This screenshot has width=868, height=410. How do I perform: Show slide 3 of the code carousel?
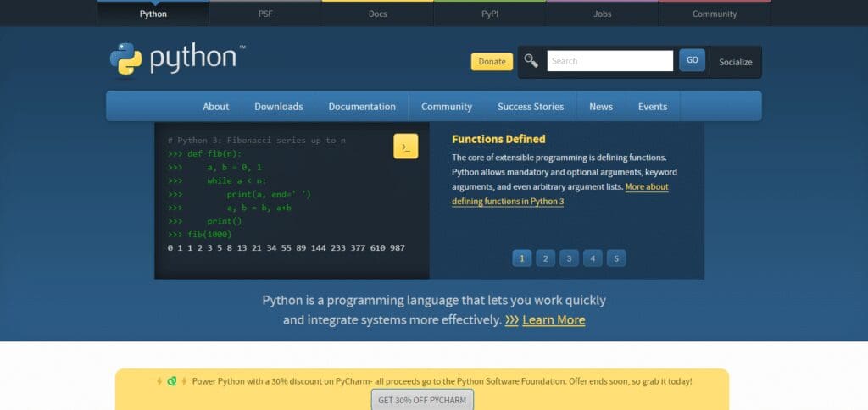coord(569,258)
